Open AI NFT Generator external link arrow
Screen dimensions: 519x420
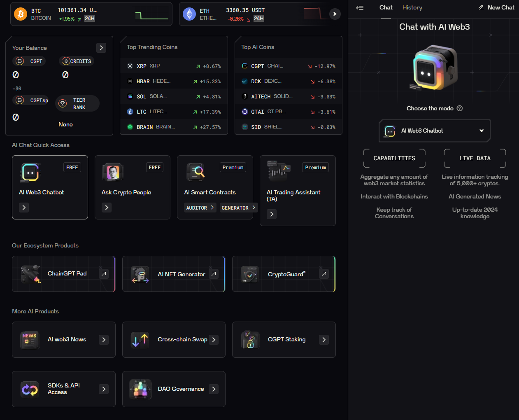[214, 273]
